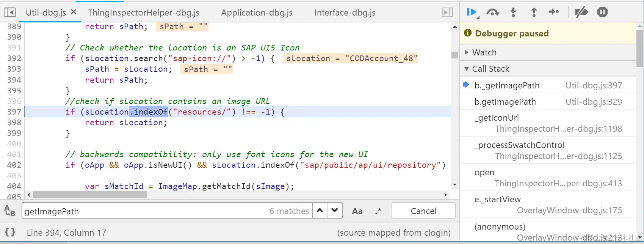Switch to Util-dbg.js tab
Viewport: 644px width, 244px height.
(x=46, y=13)
